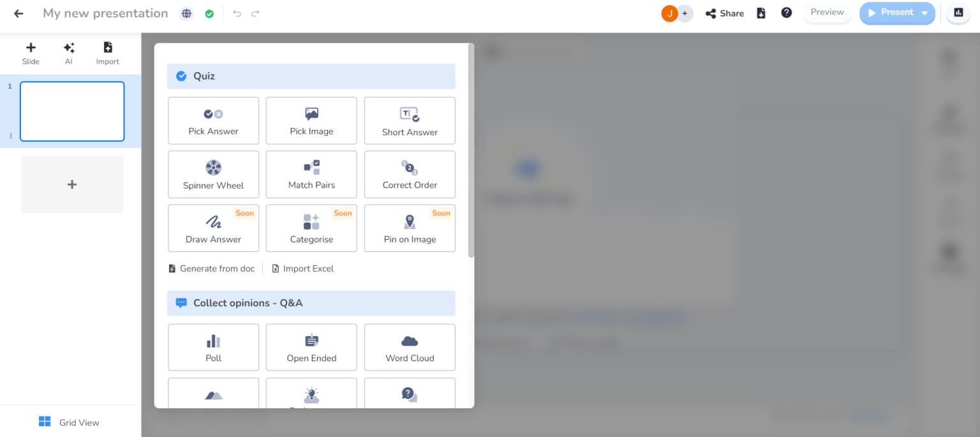Open slide 1 options menu dots

click(x=11, y=135)
